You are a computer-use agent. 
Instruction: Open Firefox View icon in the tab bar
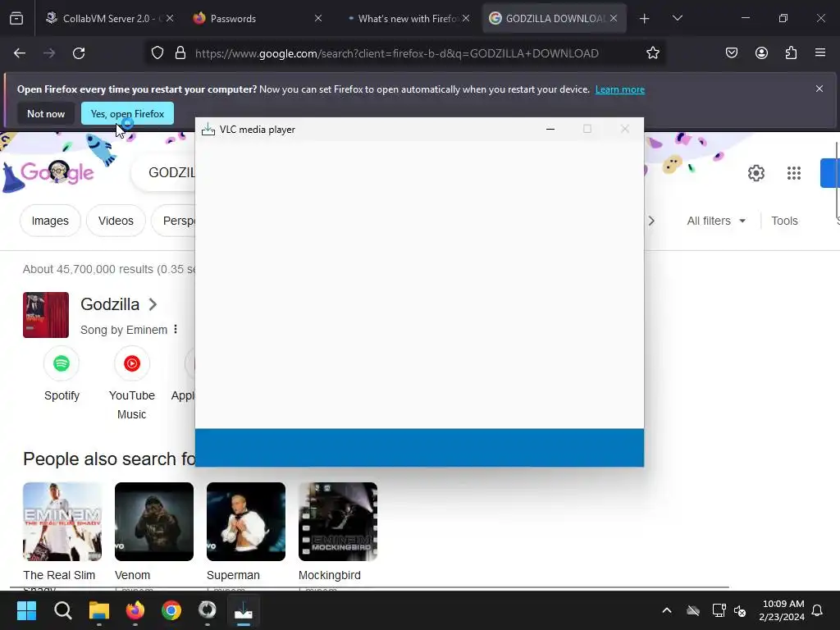[x=16, y=18]
